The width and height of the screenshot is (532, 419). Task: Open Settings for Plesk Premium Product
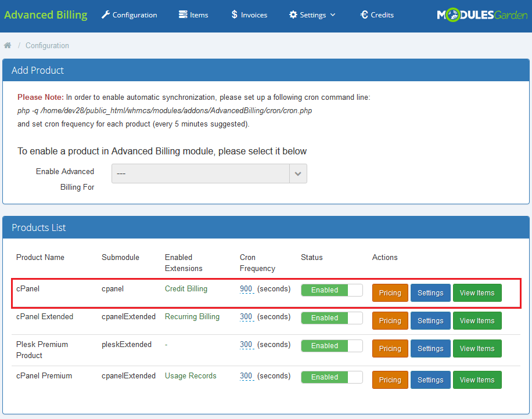click(430, 348)
